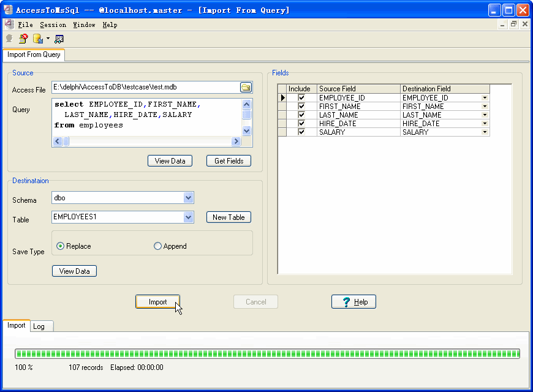Restore the inner child window

pyautogui.click(x=513, y=24)
